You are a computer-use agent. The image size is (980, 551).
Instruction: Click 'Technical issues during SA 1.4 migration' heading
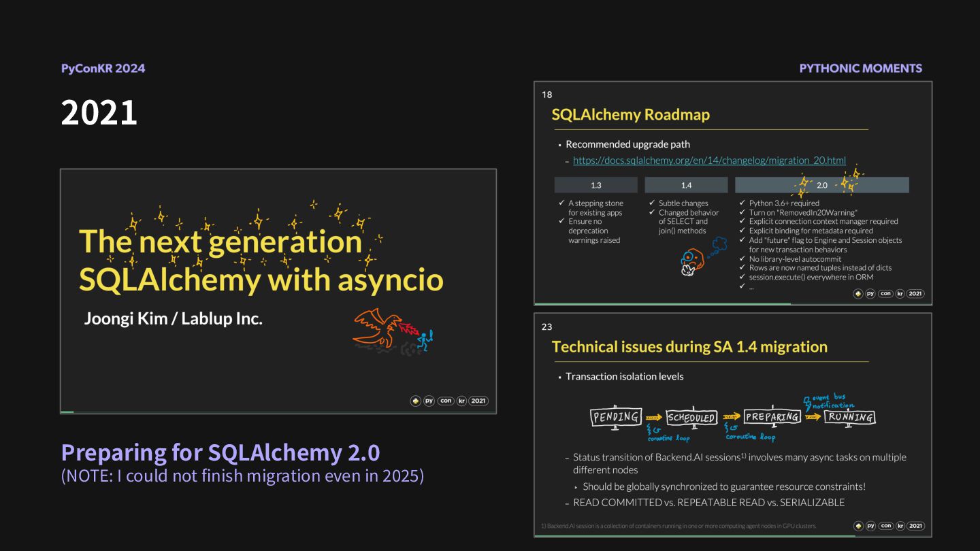(689, 346)
